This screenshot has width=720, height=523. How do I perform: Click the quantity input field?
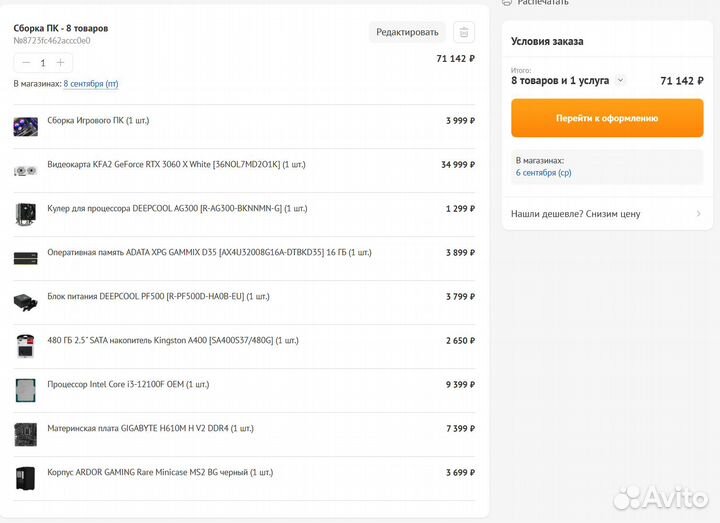point(43,62)
